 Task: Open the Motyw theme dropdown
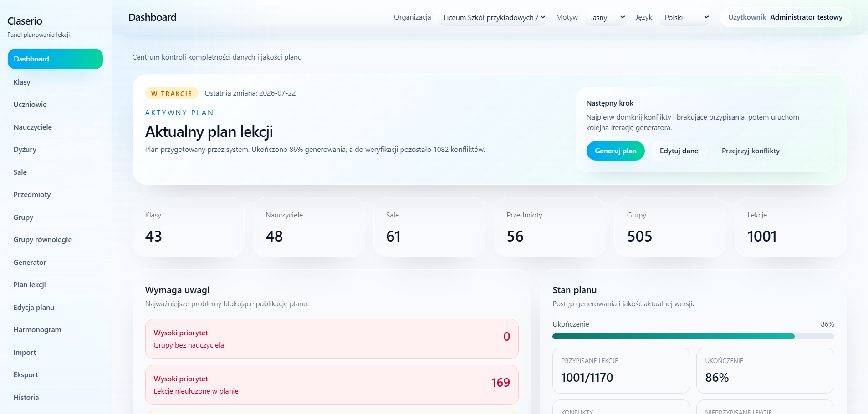[x=606, y=17]
